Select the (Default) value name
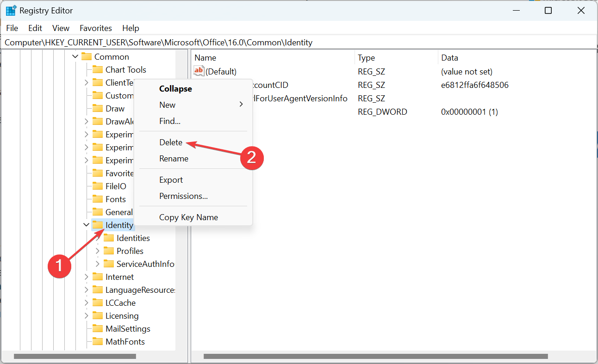The image size is (598, 364). pyautogui.click(x=221, y=72)
